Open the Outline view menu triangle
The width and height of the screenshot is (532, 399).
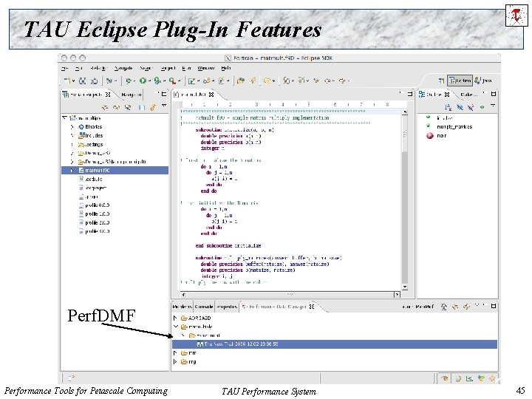(493, 106)
